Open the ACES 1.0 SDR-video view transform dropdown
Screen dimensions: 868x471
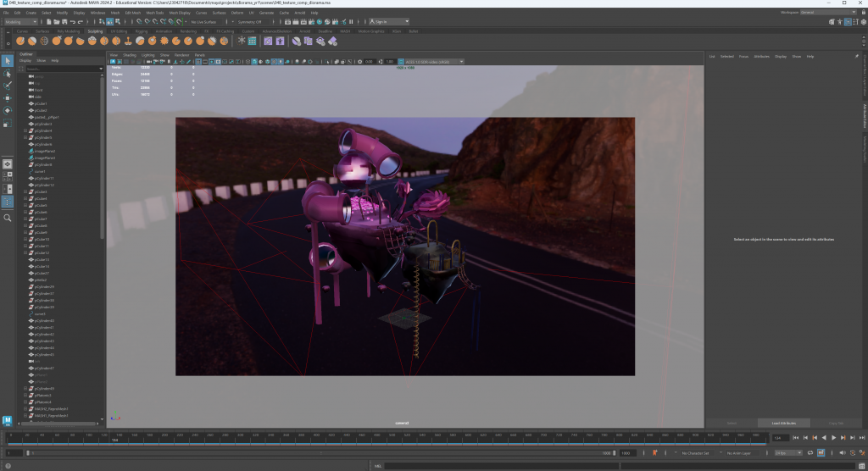(435, 62)
